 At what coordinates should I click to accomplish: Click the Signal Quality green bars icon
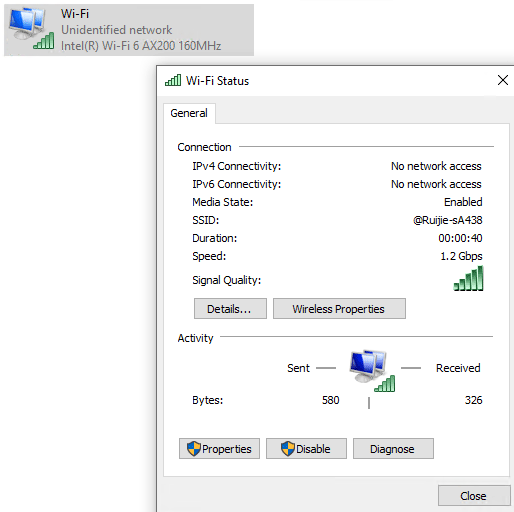point(468,278)
